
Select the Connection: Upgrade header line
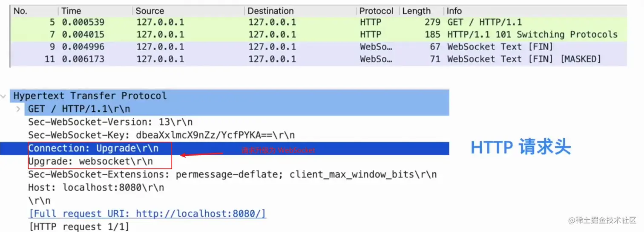click(224, 148)
